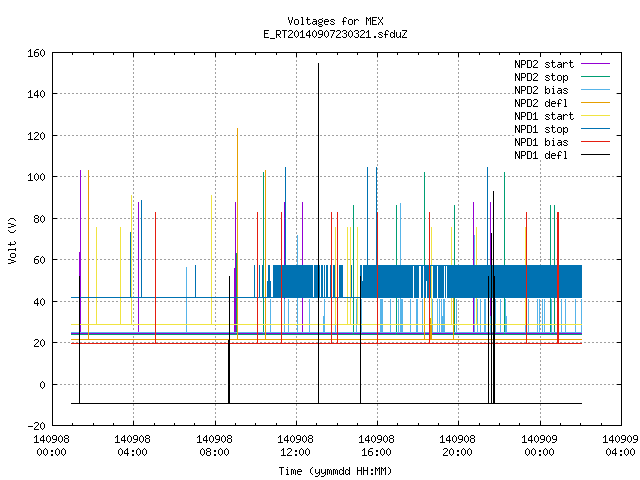Click the y-axis tick label 160
Viewport: 640px width, 480px height.
pos(36,53)
